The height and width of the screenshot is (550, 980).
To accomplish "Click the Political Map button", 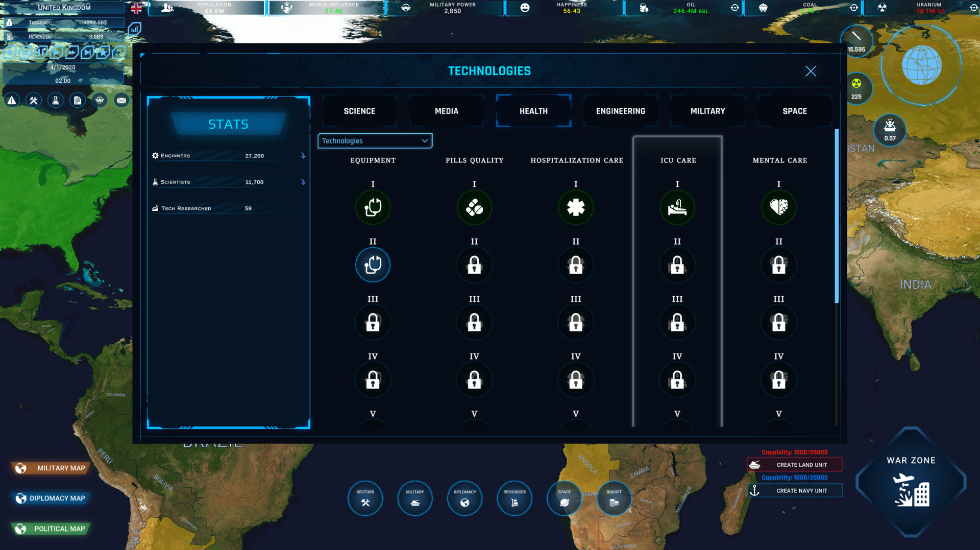I will 50,529.
